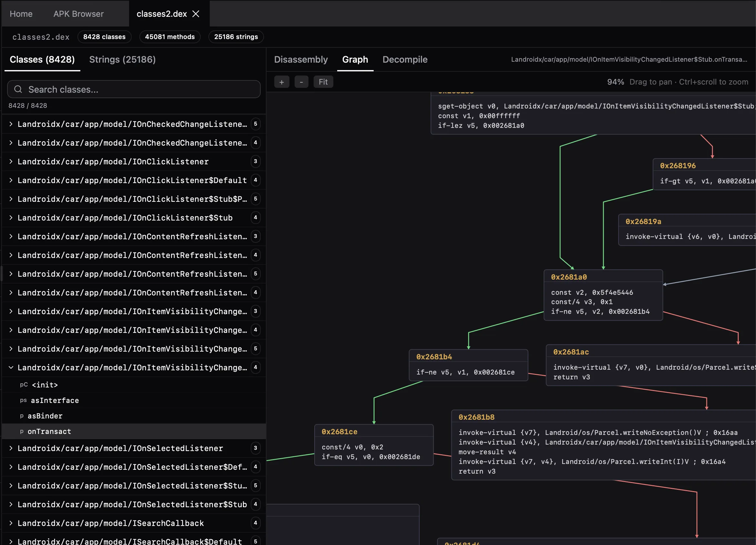Click the zoom-out icon above the graph
This screenshot has height=545, width=756.
pos(301,82)
